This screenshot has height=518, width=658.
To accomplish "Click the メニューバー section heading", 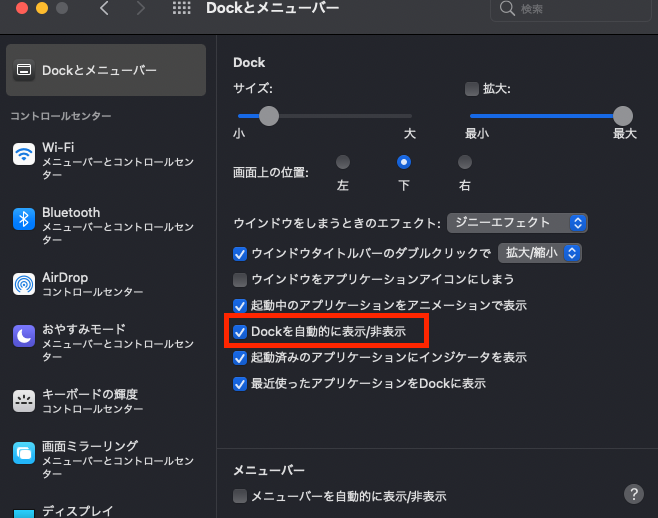I will click(x=269, y=471).
